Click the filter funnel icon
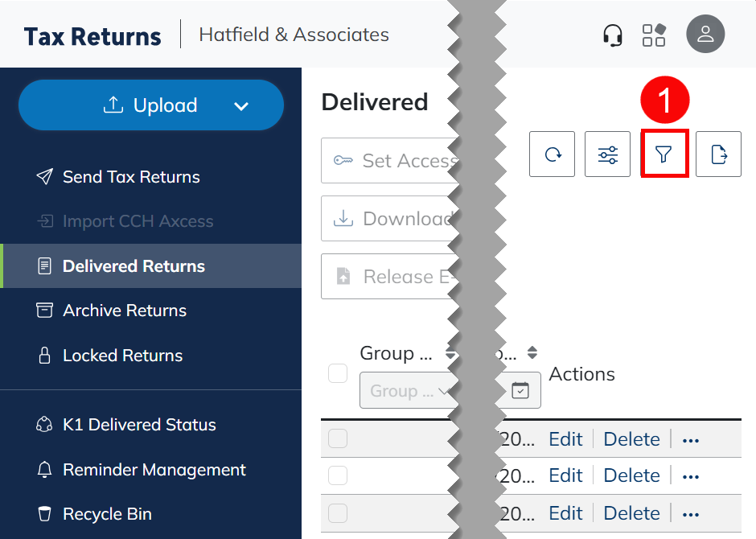The height and width of the screenshot is (539, 756). click(664, 154)
